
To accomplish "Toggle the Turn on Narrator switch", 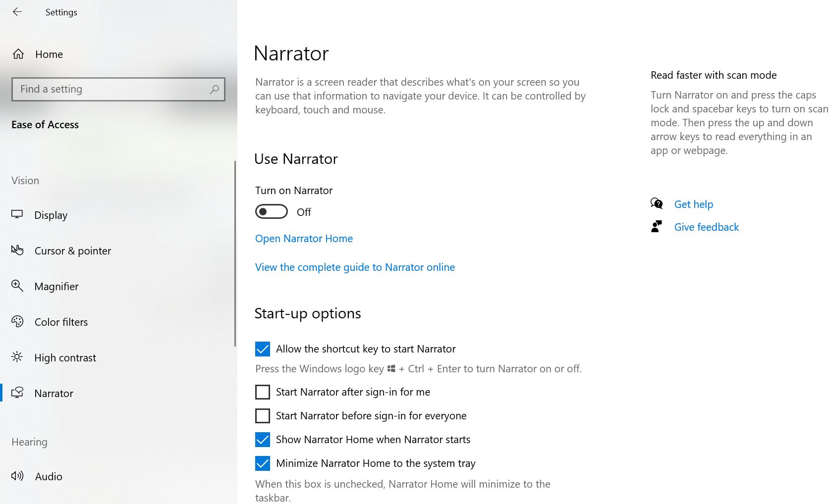I will pyautogui.click(x=272, y=211).
